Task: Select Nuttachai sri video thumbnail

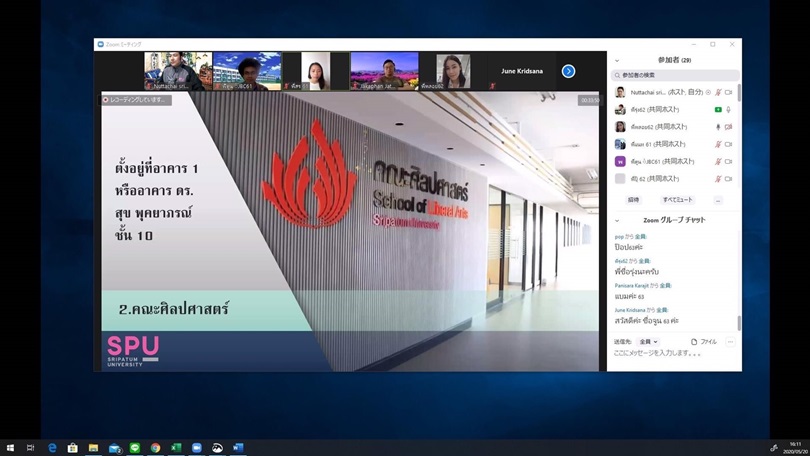Action: pyautogui.click(x=178, y=71)
